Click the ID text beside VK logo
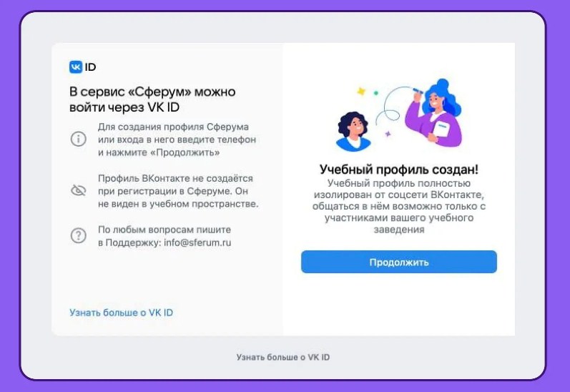Image resolution: width=570 pixels, height=392 pixels. click(90, 67)
